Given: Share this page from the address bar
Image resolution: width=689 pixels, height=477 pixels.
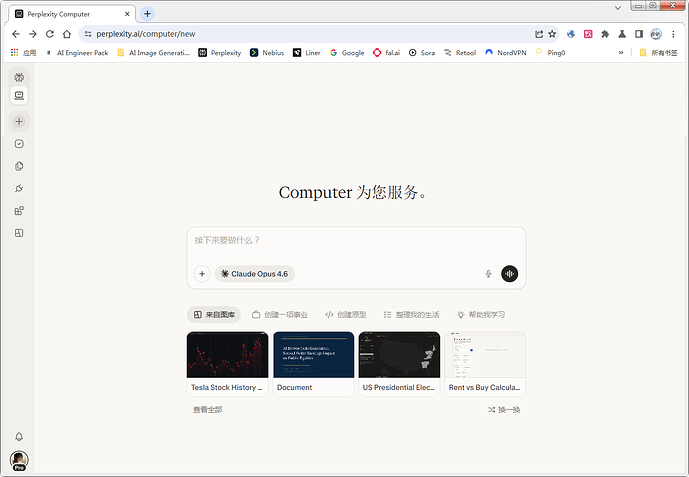Looking at the screenshot, I should [x=539, y=34].
